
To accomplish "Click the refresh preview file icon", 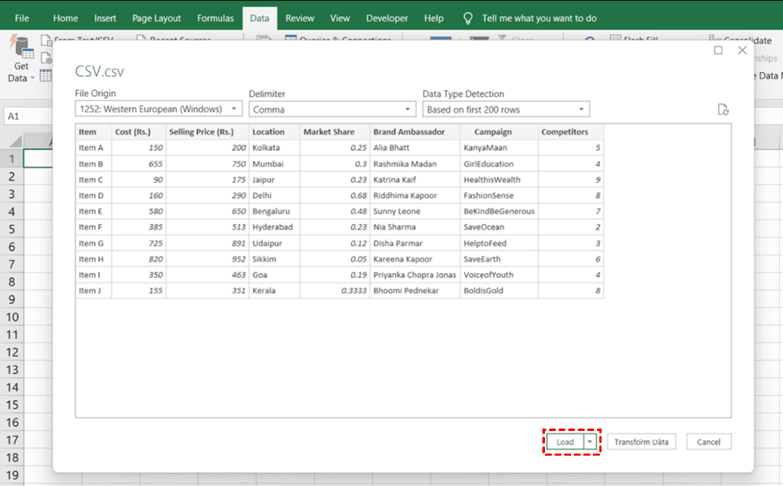I will [723, 110].
